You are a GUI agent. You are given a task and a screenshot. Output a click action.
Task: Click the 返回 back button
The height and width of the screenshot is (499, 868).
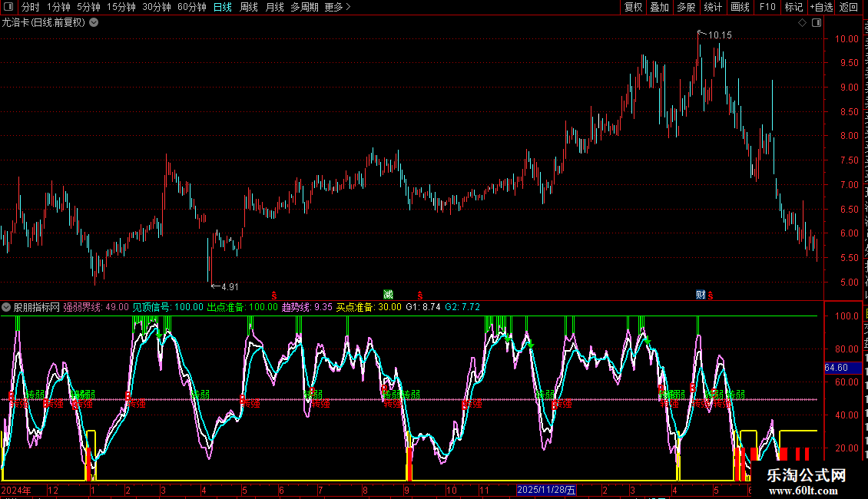(x=848, y=7)
